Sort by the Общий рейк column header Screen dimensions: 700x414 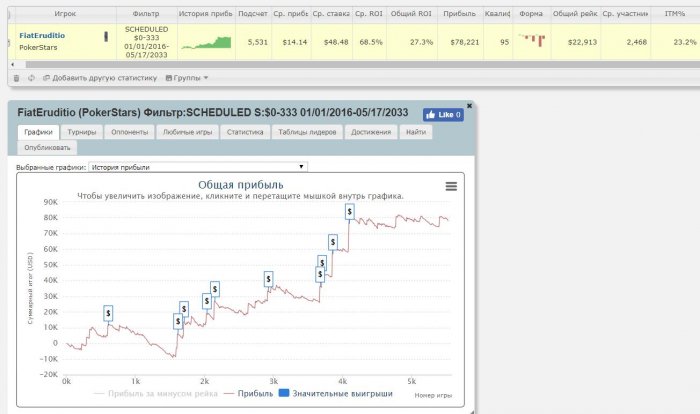[575, 14]
